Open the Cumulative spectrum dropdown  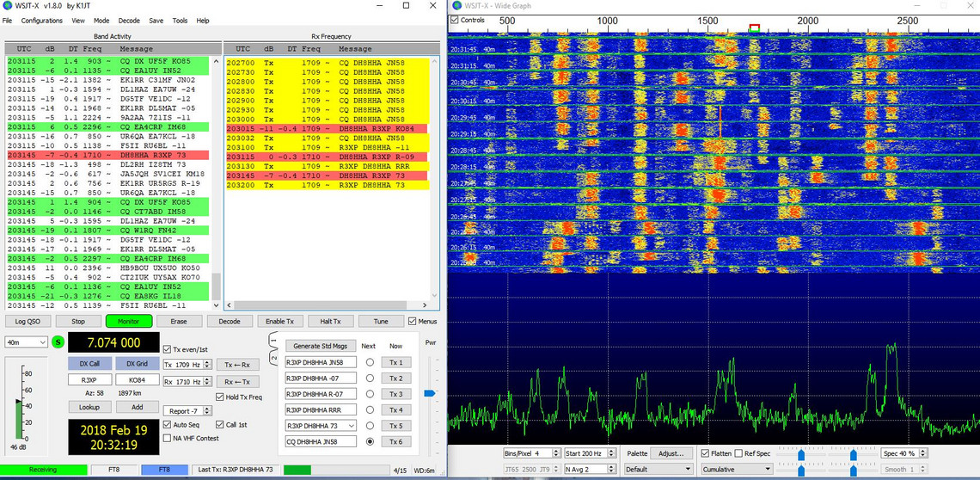pos(736,469)
